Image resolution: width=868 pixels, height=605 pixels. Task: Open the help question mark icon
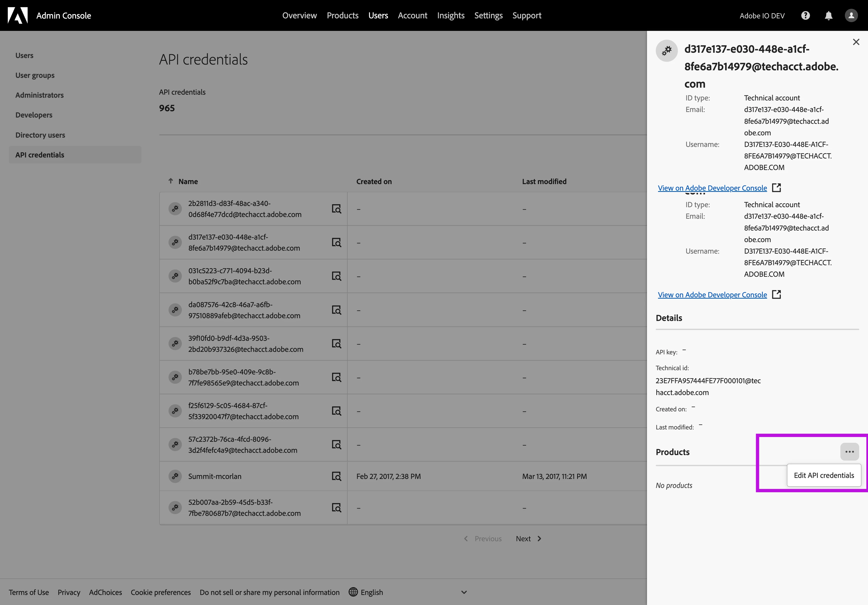tap(805, 16)
